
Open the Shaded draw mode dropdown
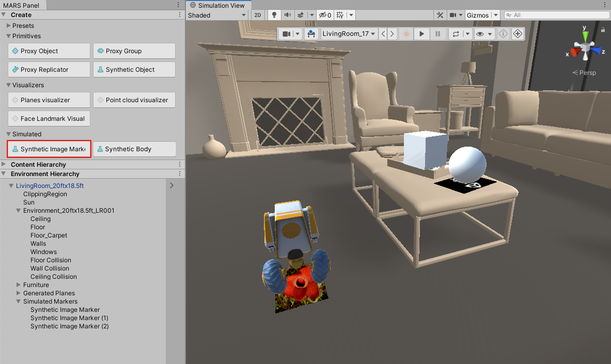coord(217,15)
